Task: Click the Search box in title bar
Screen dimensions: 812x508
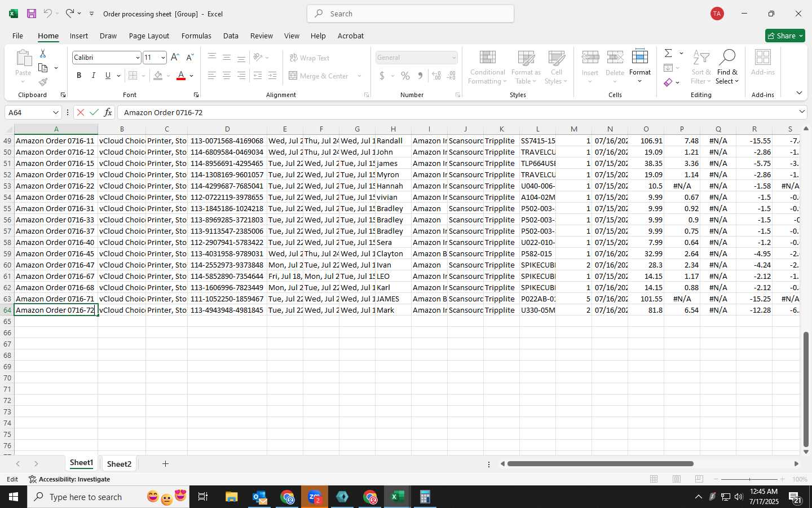Action: [x=411, y=14]
